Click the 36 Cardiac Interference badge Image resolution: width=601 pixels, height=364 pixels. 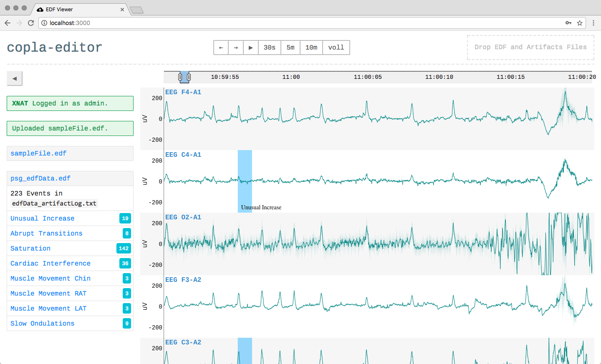pyautogui.click(x=125, y=264)
